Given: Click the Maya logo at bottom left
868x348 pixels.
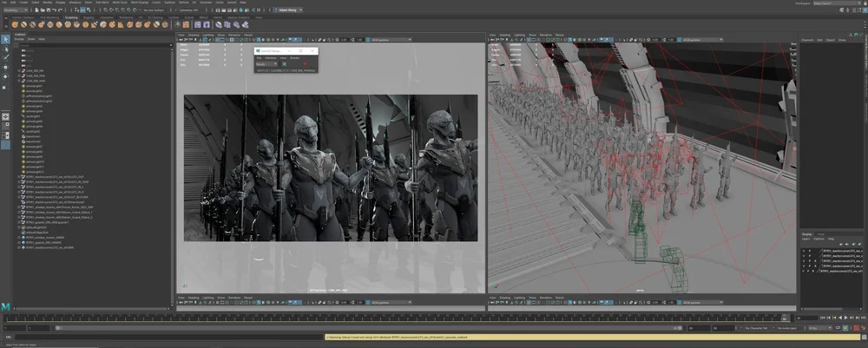Looking at the screenshot, I should [x=5, y=306].
